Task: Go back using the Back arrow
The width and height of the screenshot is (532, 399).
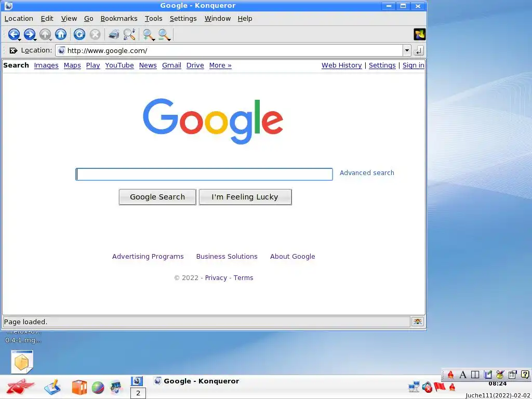Action: point(13,34)
